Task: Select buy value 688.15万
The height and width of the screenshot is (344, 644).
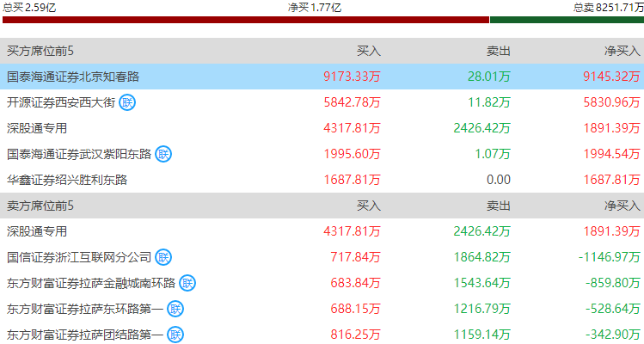Action: [355, 309]
